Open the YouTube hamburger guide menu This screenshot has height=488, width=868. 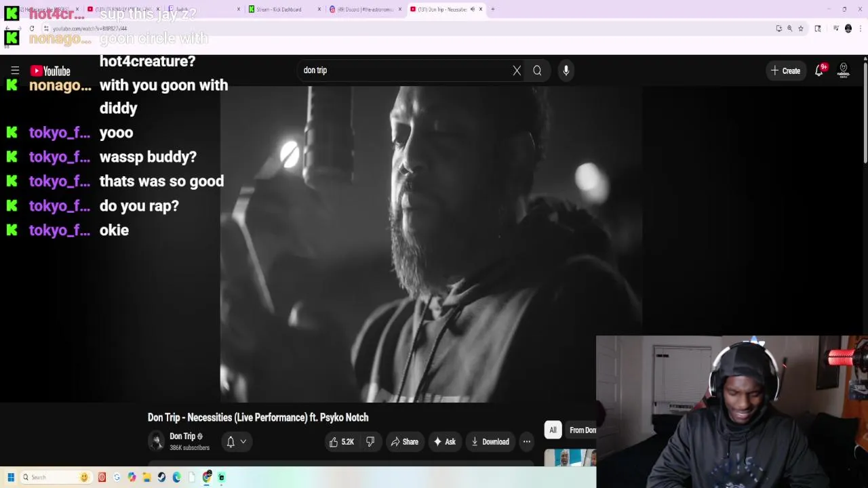(x=15, y=70)
